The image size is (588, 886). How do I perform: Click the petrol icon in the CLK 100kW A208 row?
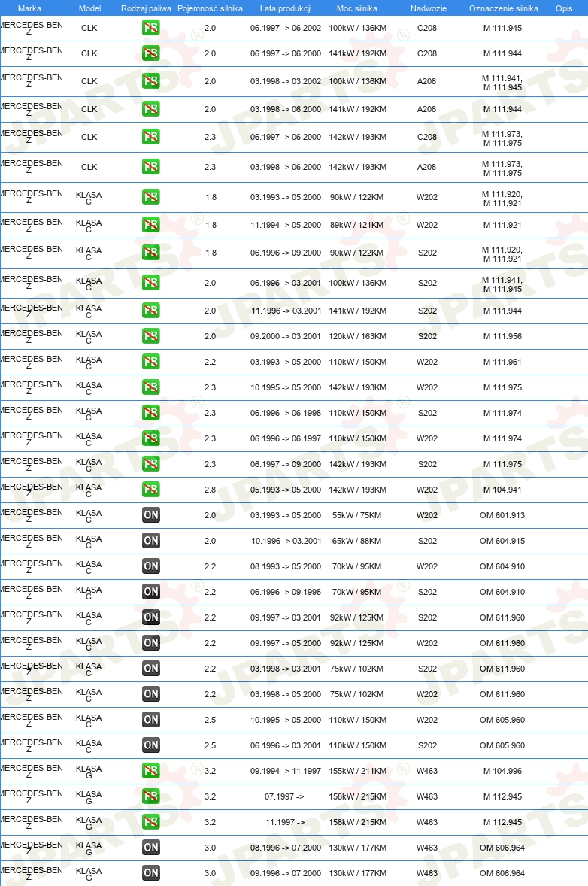pos(151,80)
